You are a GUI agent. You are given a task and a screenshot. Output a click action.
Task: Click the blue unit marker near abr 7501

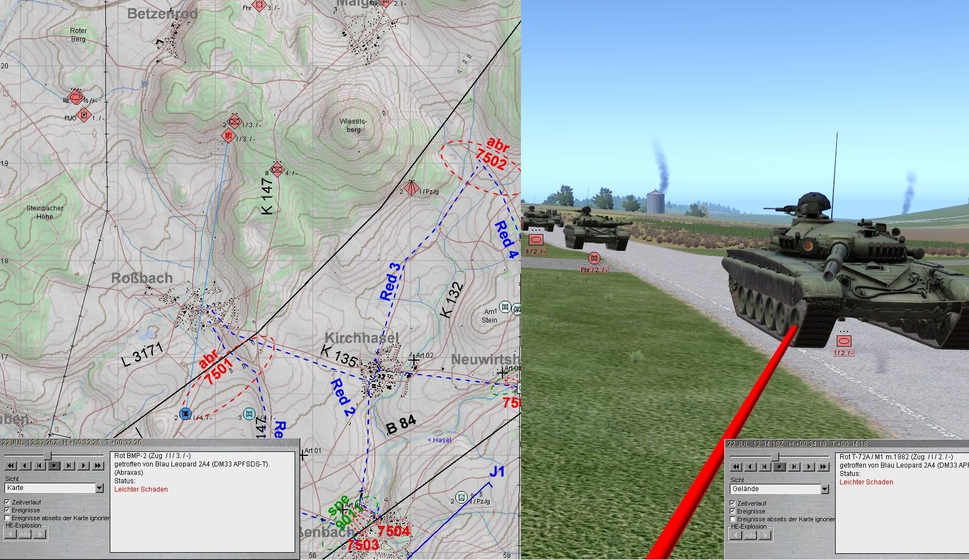[x=185, y=414]
